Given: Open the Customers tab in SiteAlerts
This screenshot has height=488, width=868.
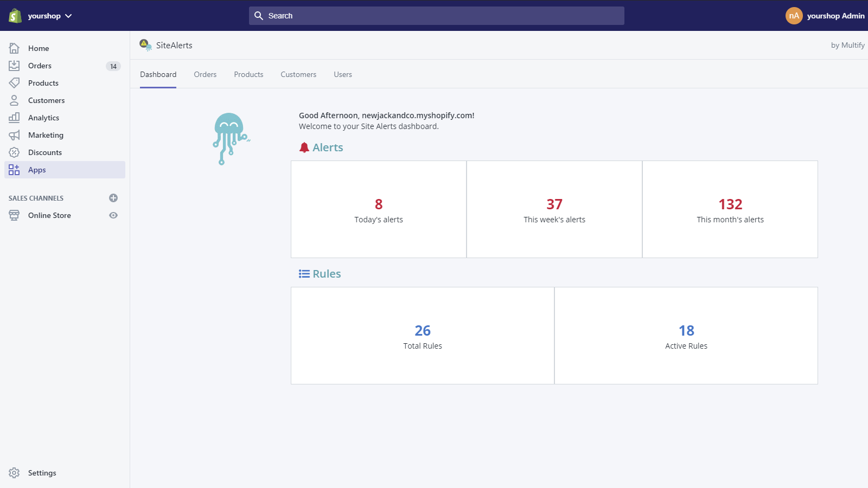Looking at the screenshot, I should [x=298, y=74].
